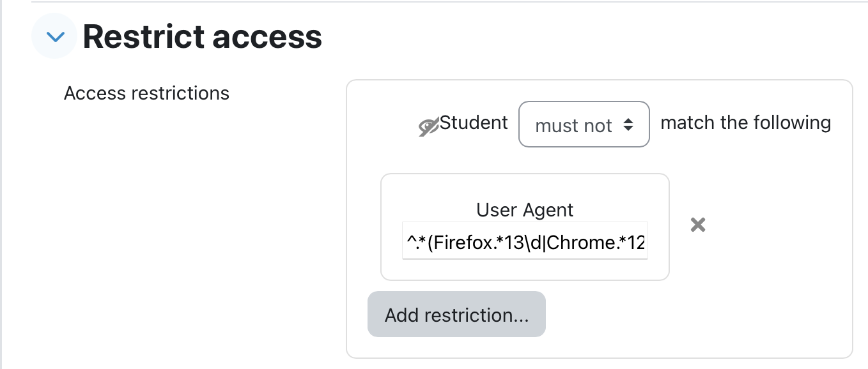This screenshot has width=868, height=369.
Task: Click the gray X remove icon
Action: [x=698, y=224]
